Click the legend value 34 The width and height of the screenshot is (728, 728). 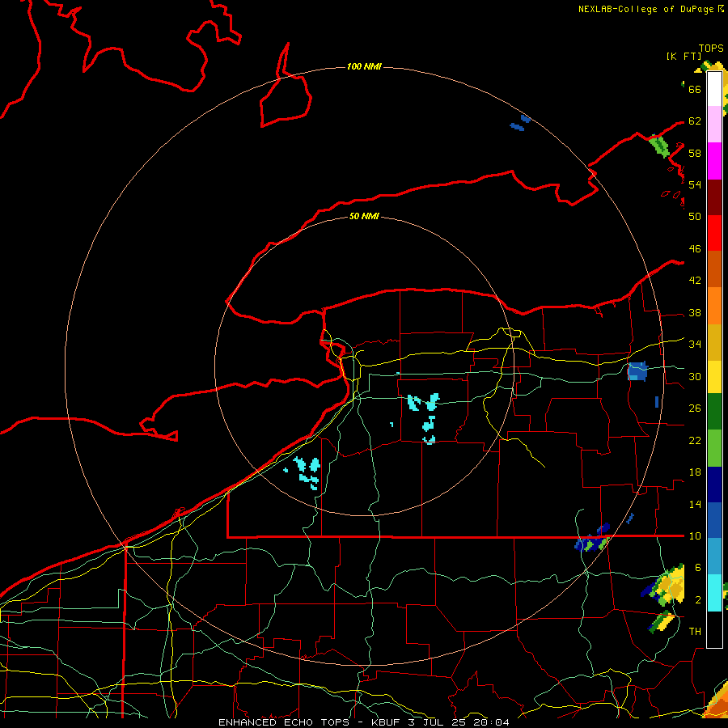click(695, 345)
